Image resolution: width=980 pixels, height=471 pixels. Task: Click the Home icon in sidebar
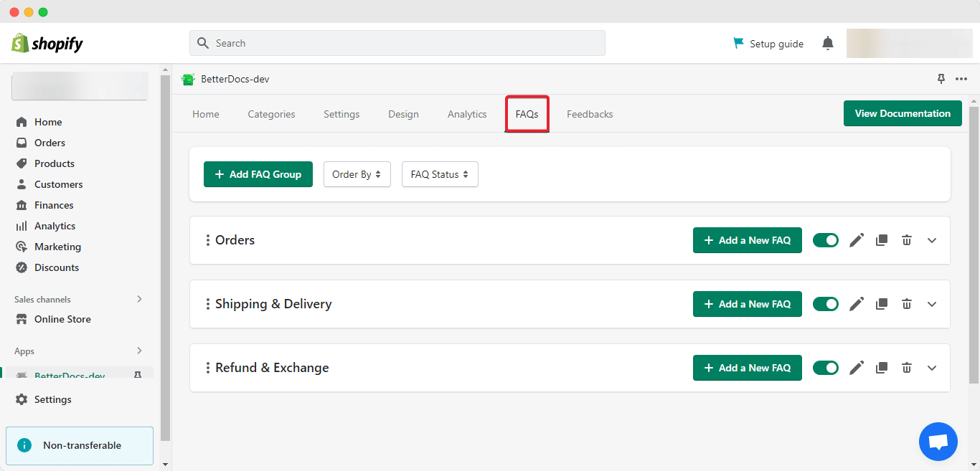click(x=22, y=122)
